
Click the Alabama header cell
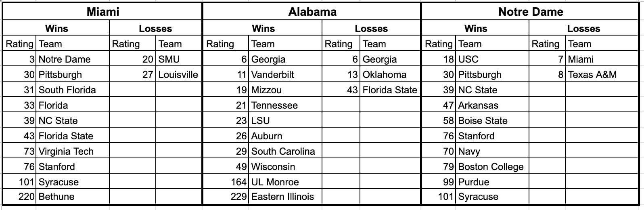click(x=312, y=12)
